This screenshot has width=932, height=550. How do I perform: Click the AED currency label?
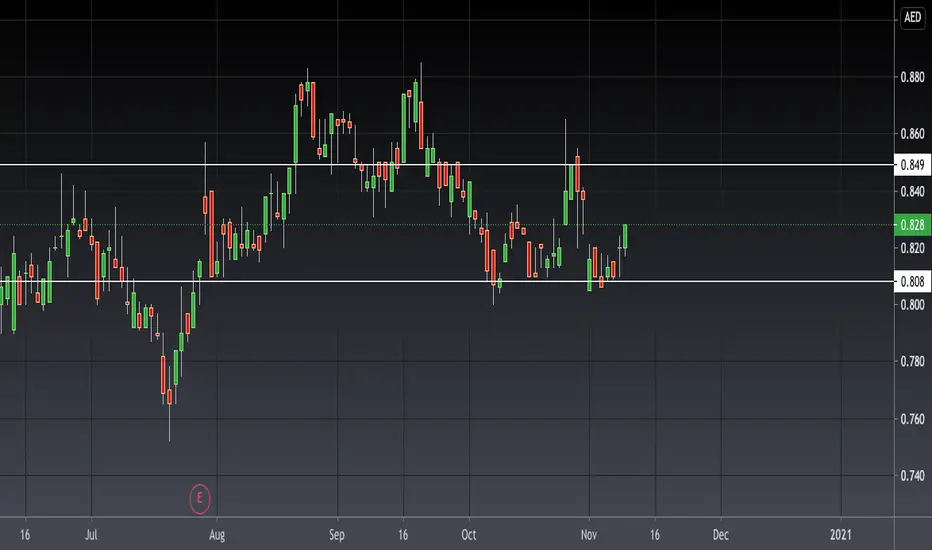[x=912, y=17]
